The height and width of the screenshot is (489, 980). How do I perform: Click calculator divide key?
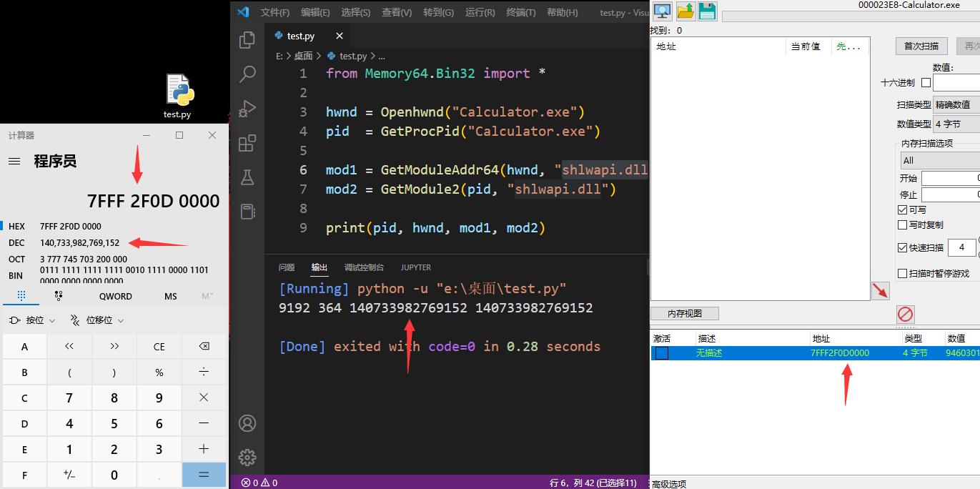[204, 372]
